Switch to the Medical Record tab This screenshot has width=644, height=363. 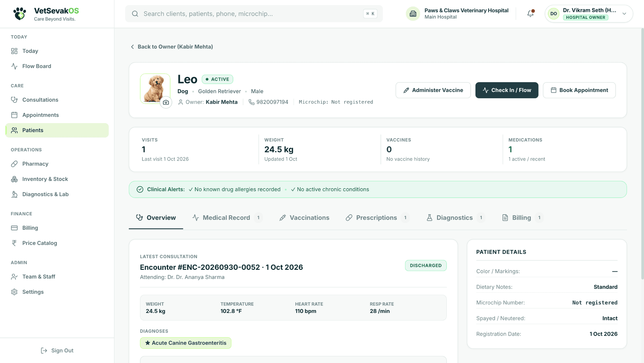coord(227,218)
